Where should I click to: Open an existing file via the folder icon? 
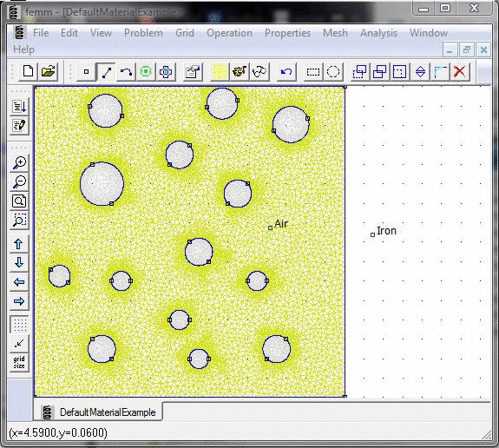pyautogui.click(x=48, y=72)
